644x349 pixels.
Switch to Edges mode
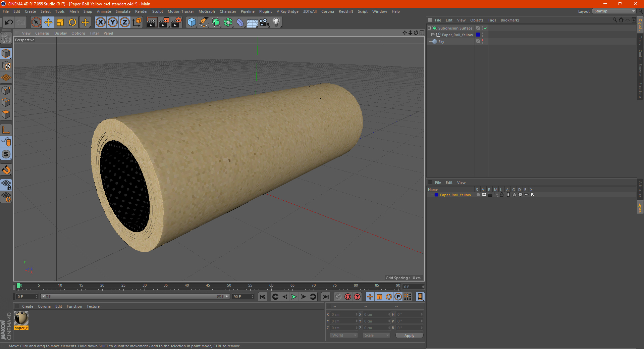tap(6, 102)
